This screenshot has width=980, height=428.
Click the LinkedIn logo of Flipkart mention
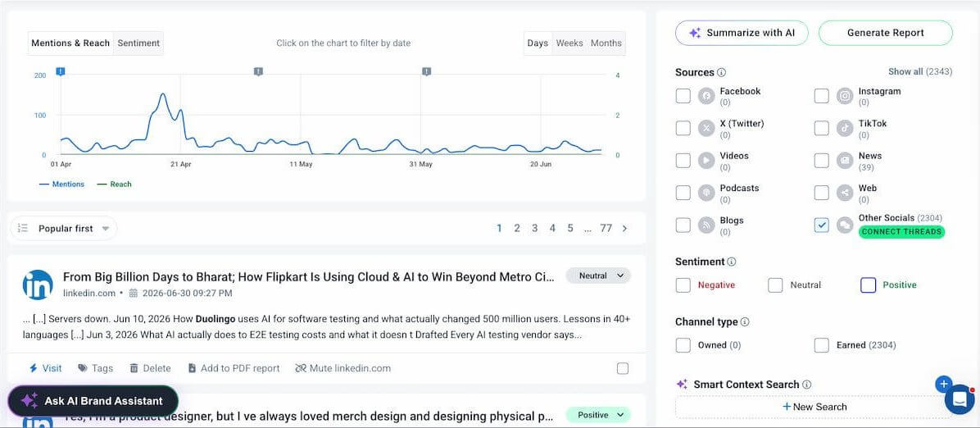38,285
